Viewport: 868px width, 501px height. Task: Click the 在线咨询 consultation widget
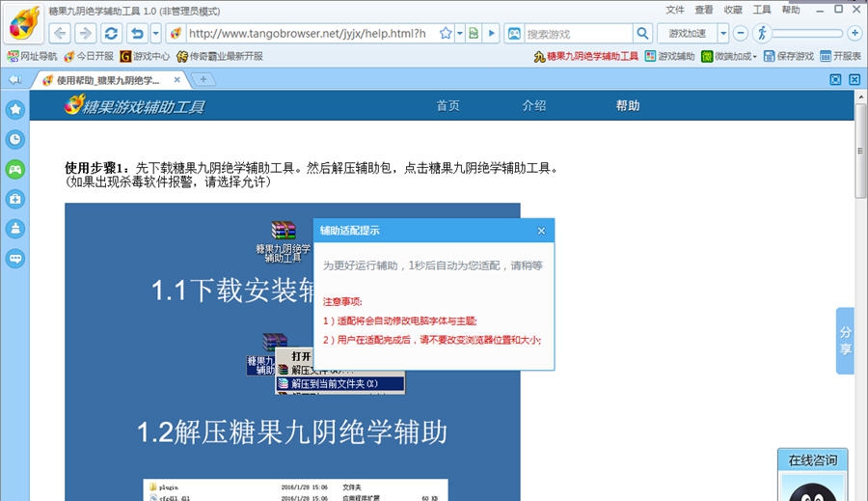(x=812, y=460)
